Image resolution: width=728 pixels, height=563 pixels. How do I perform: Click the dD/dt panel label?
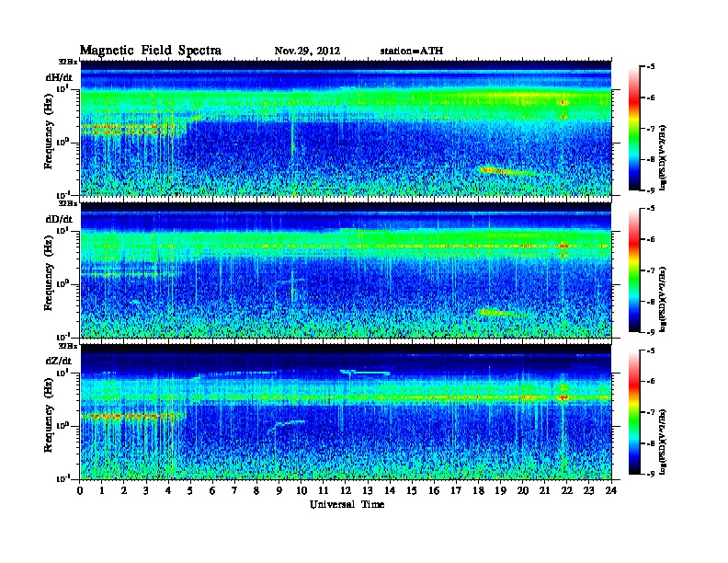pos(59,219)
